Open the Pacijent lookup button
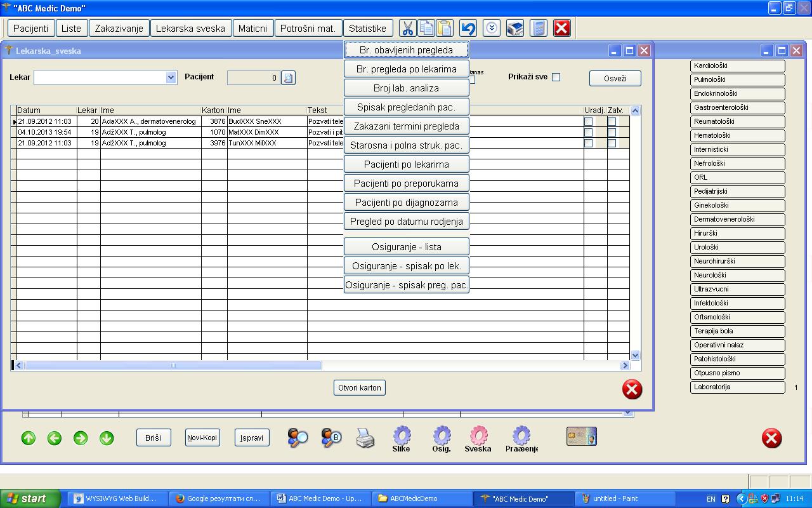 288,78
